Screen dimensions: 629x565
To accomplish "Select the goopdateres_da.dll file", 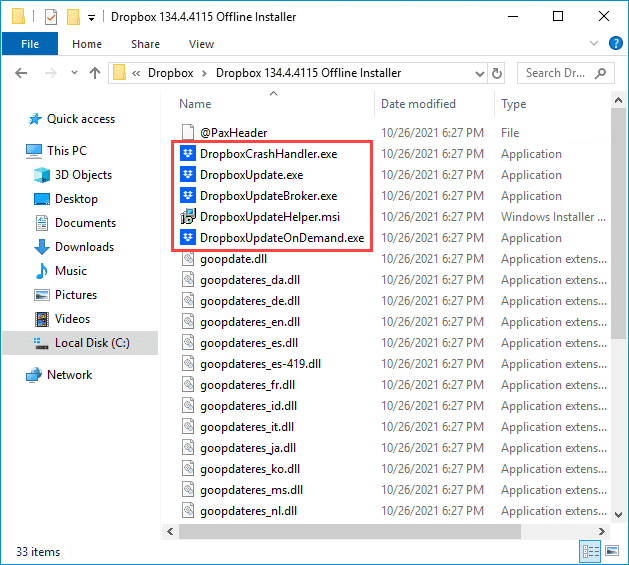I will coord(250,280).
